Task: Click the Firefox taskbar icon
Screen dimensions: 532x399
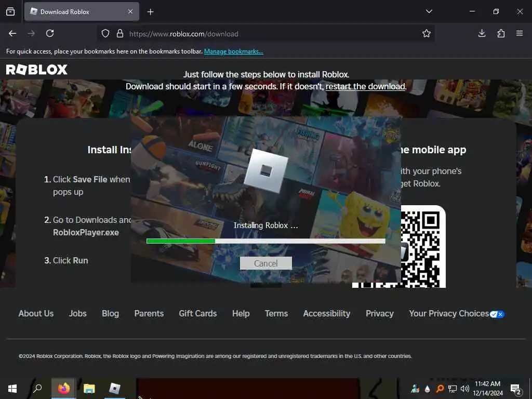Action: pos(63,388)
